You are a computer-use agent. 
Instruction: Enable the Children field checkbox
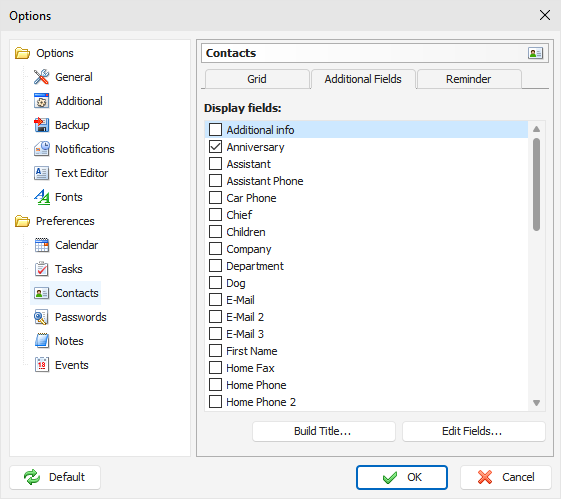point(215,231)
